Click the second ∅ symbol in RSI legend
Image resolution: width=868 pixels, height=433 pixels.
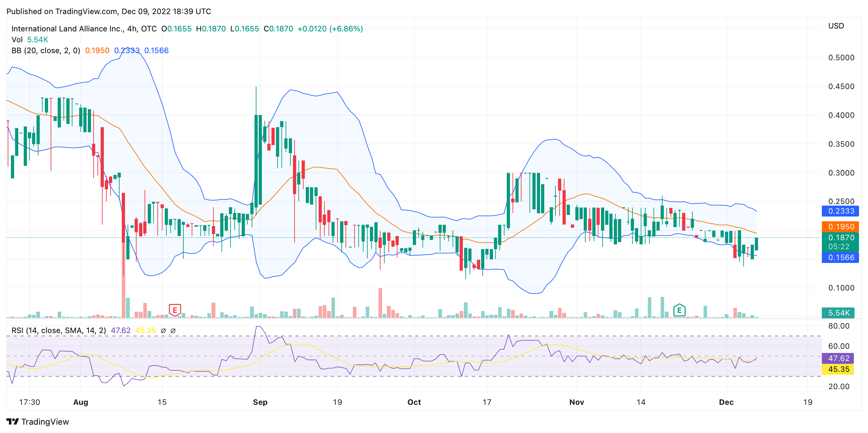tap(173, 331)
